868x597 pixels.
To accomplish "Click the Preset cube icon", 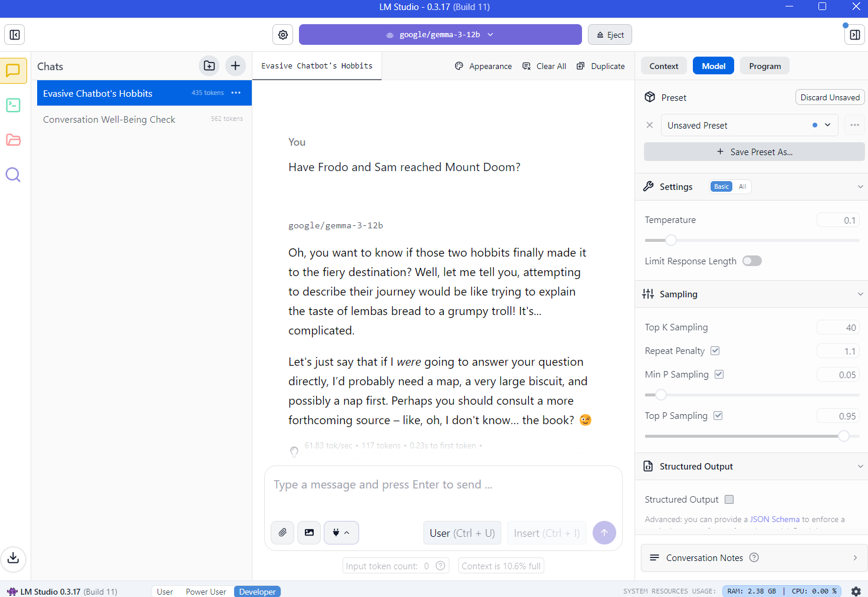I will click(650, 97).
